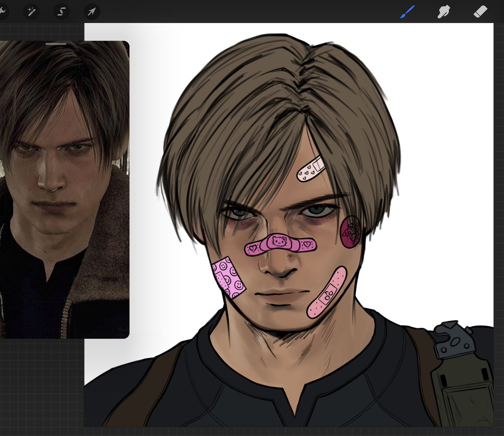This screenshot has height=436, width=504.
Task: Select the Smudge finger tool
Action: coord(444,12)
